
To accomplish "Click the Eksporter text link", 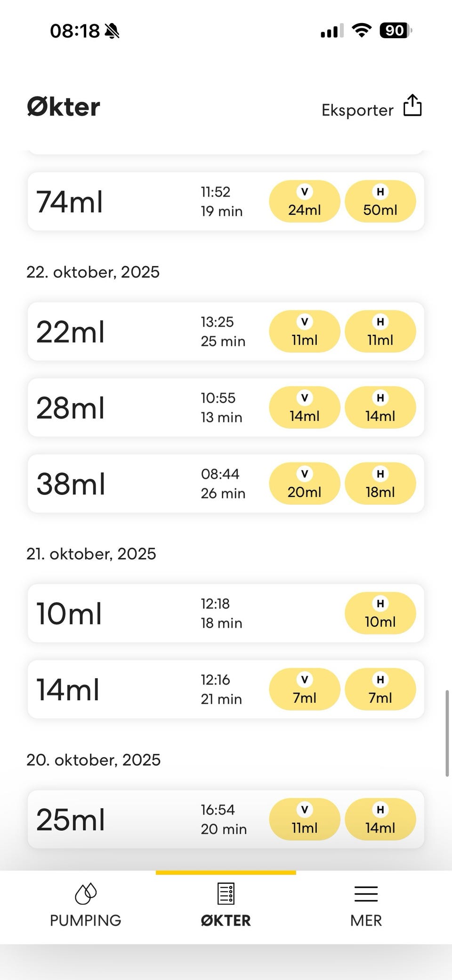I will (357, 110).
